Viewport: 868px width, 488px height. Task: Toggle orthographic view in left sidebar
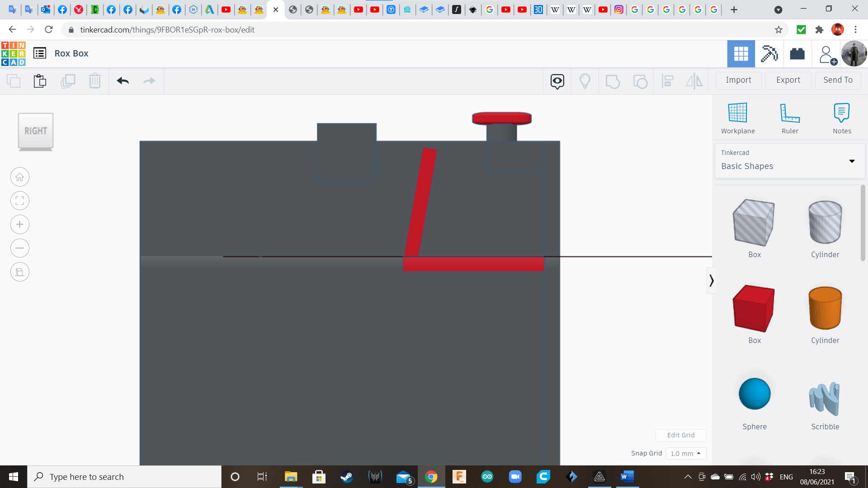[19, 272]
